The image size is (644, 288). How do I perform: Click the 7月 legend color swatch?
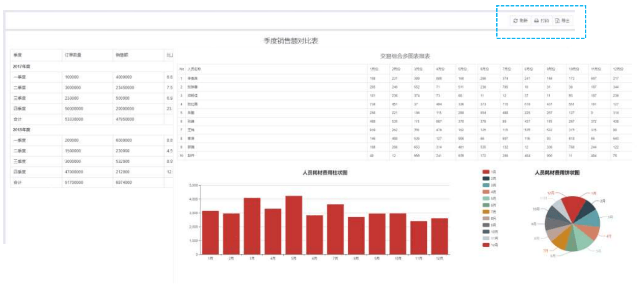click(486, 212)
